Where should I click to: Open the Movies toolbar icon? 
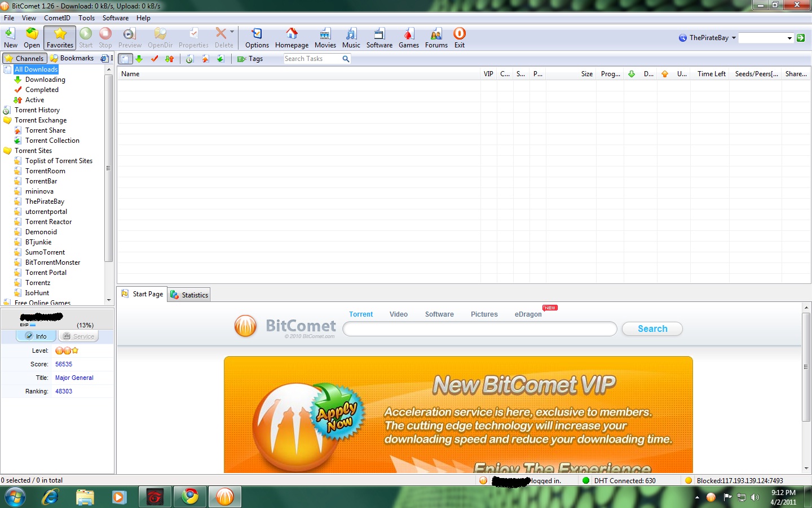(x=325, y=38)
